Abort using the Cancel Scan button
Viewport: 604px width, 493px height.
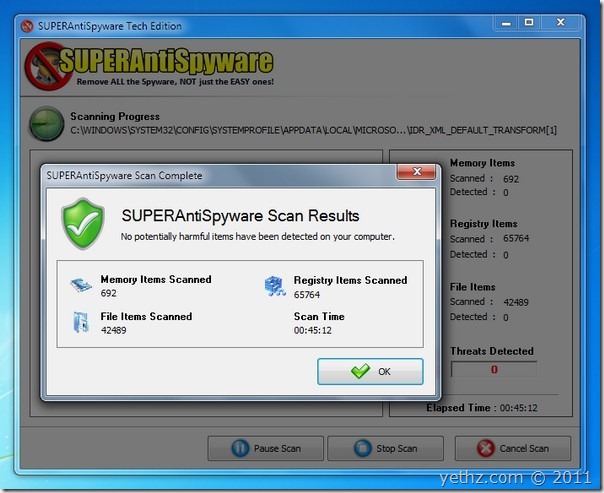coord(513,448)
